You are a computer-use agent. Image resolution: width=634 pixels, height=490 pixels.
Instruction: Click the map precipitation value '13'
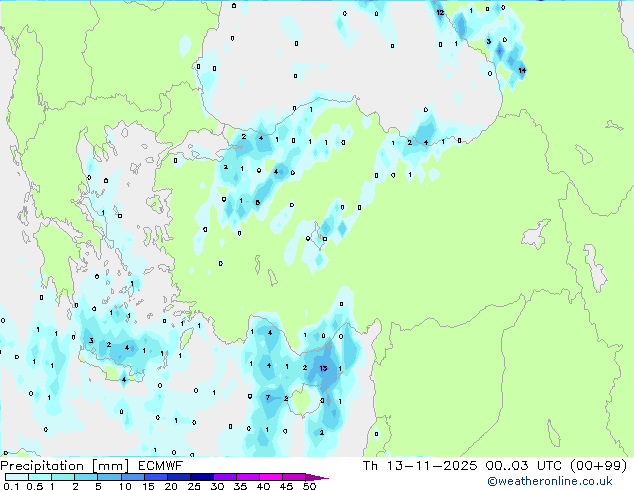point(323,368)
